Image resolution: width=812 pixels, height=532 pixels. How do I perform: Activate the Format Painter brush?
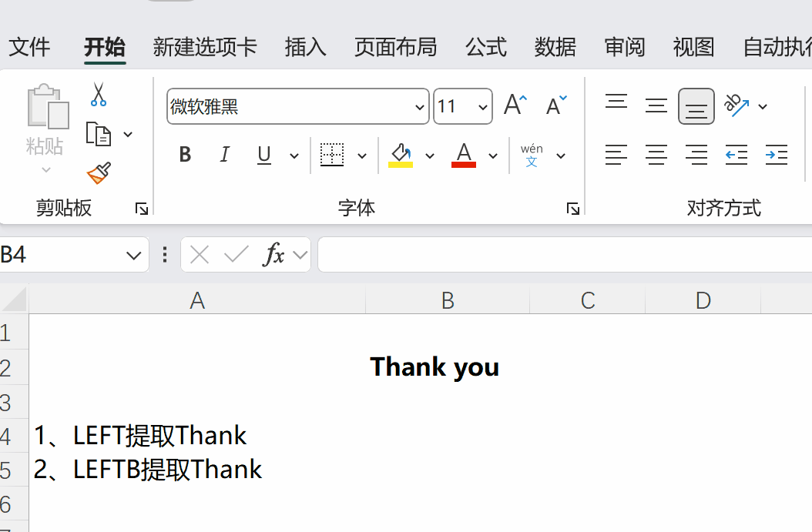coord(99,173)
